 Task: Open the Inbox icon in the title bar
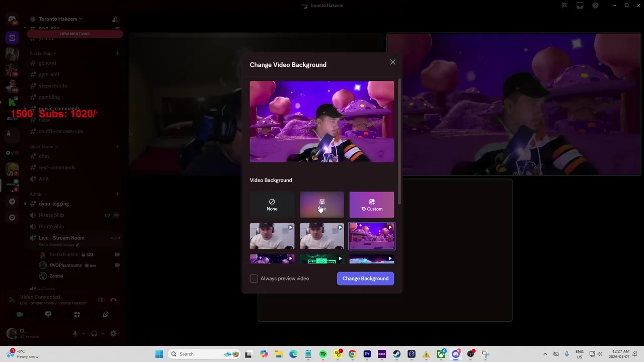click(x=580, y=6)
